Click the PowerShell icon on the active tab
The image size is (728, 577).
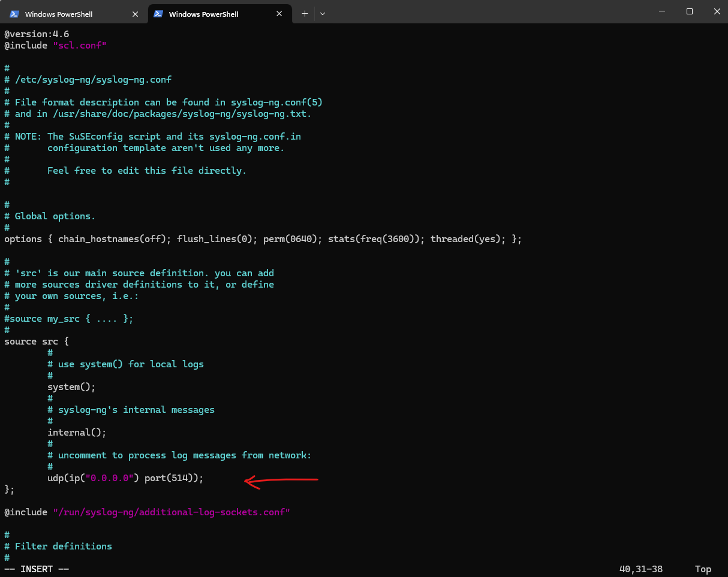click(x=158, y=14)
